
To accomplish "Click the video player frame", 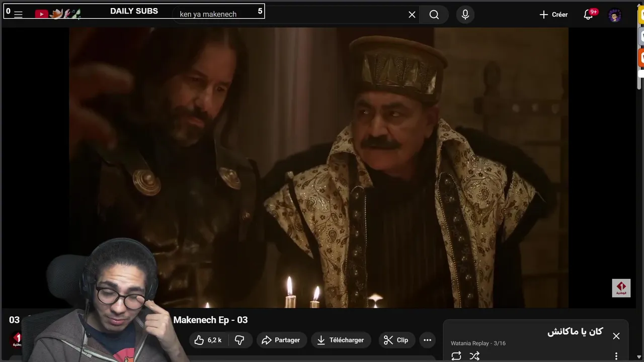I will [318, 167].
